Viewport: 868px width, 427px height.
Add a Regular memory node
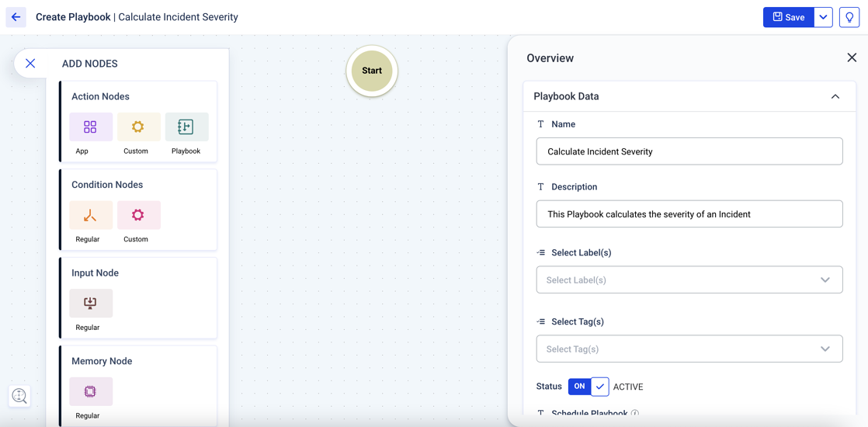click(x=91, y=392)
